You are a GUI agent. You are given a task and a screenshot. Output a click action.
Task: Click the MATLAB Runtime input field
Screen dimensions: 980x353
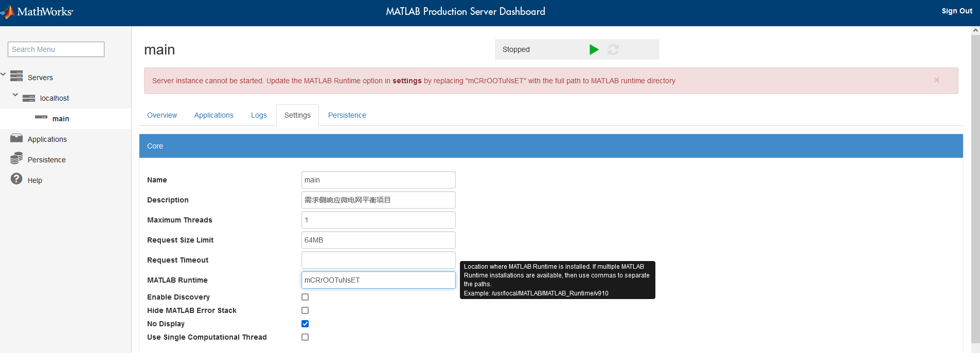click(379, 280)
